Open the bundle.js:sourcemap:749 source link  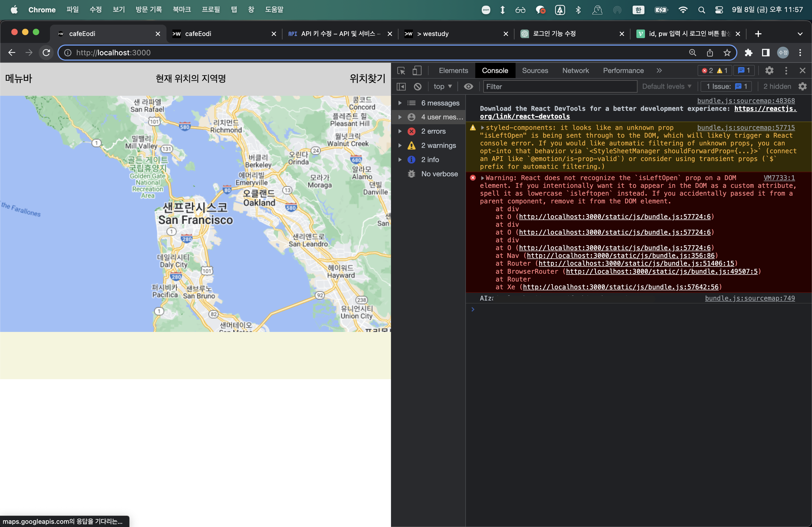click(750, 298)
